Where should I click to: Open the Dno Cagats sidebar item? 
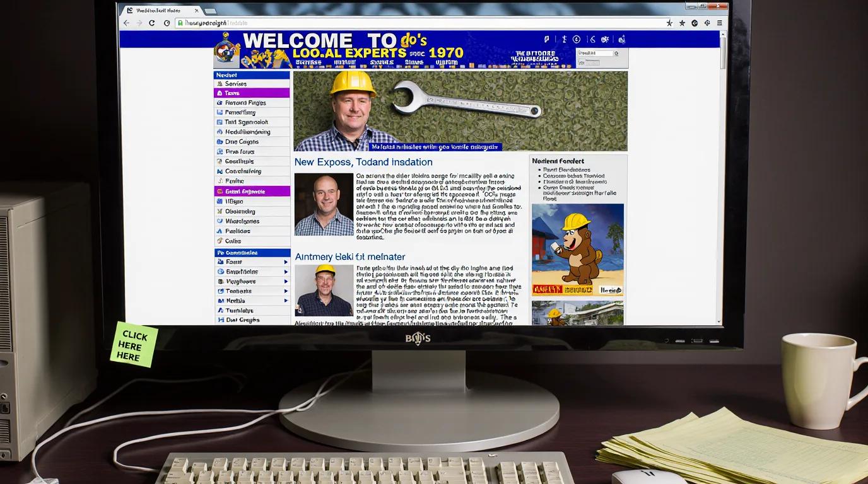tap(252, 142)
